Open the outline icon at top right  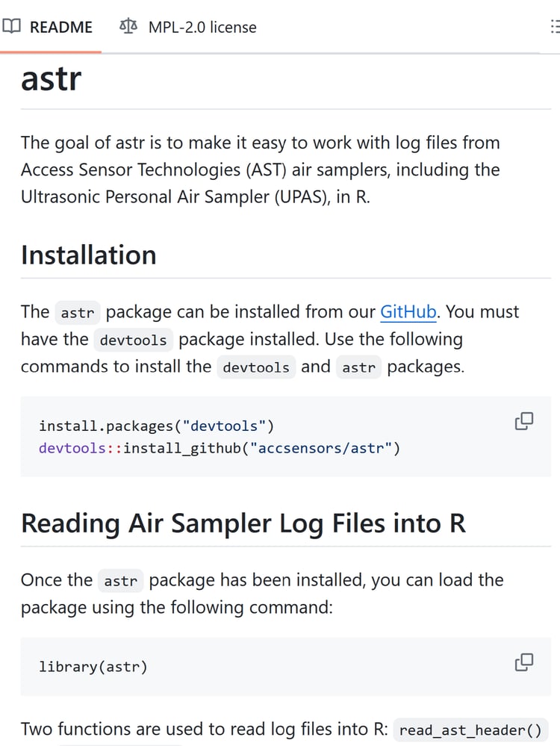554,28
